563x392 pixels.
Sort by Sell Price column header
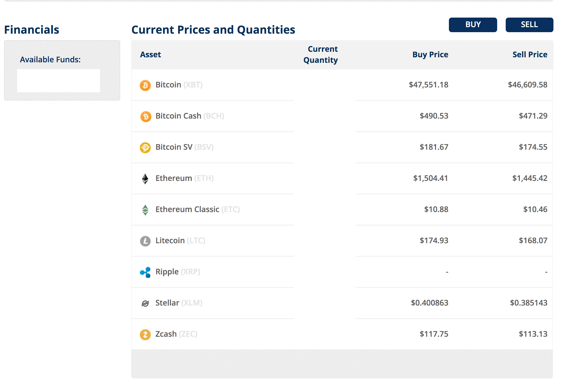[x=530, y=55]
